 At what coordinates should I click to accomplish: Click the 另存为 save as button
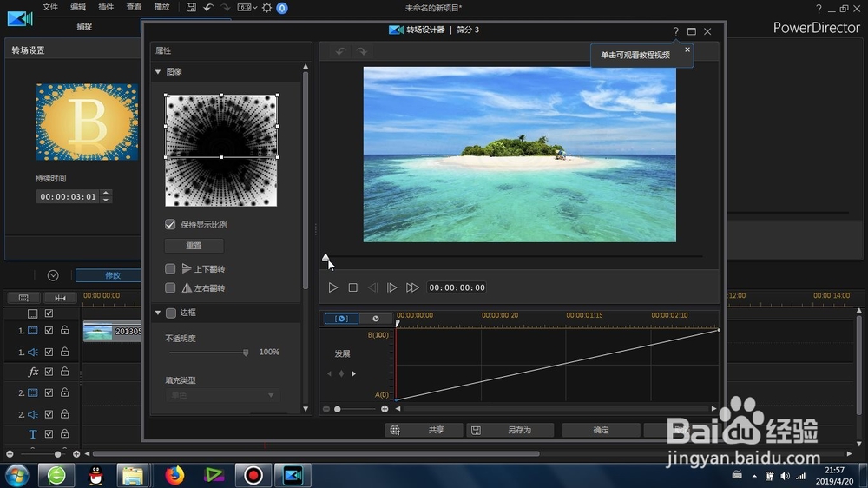(x=510, y=430)
